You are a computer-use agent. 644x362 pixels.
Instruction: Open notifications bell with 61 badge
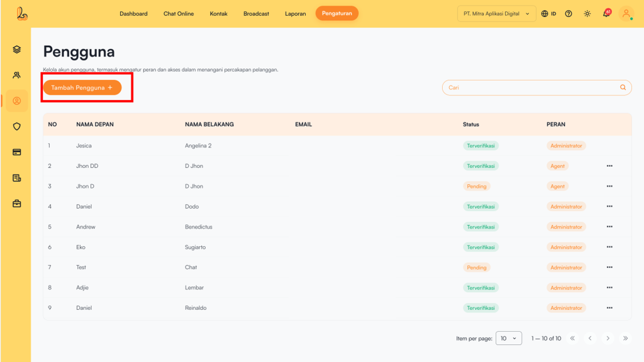[606, 14]
